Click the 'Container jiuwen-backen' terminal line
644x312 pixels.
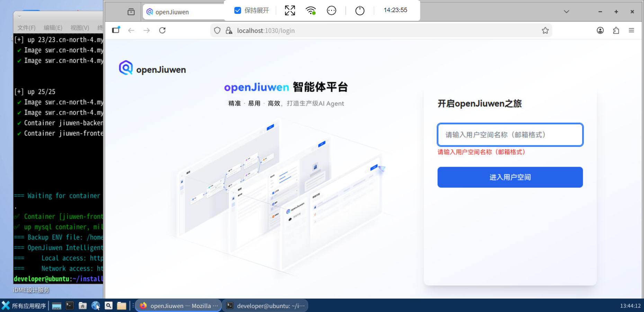[60, 123]
